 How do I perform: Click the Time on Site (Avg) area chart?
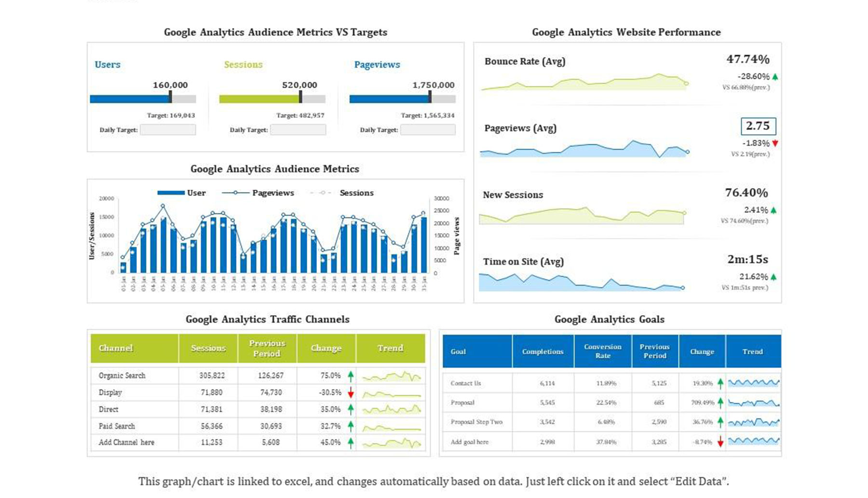pyautogui.click(x=581, y=282)
